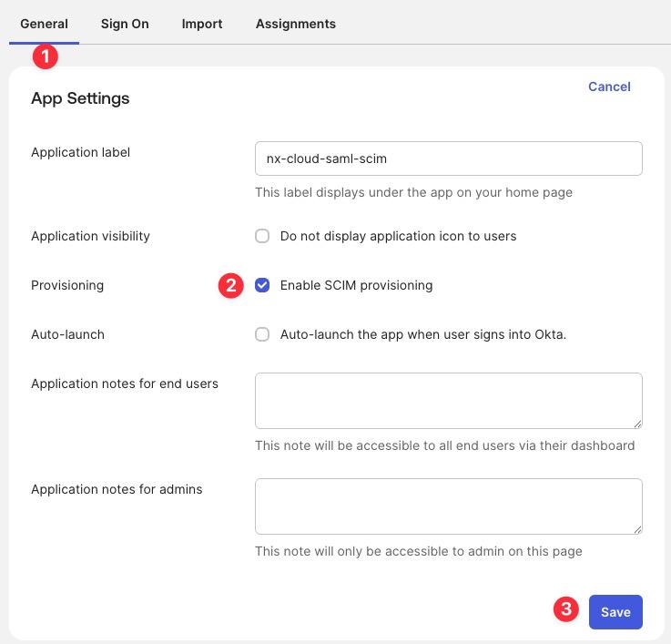Cancel editing app settings

(609, 87)
